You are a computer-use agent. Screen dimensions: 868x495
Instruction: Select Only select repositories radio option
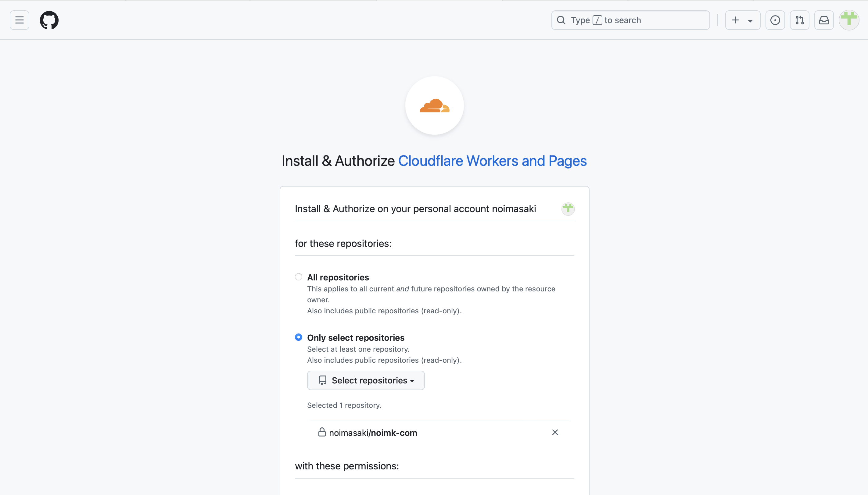[299, 337]
